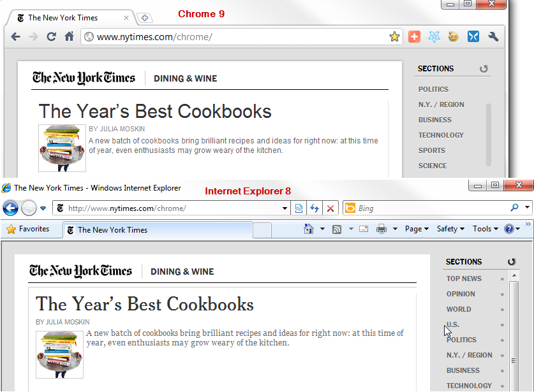Open U.S. section in IE

453,324
